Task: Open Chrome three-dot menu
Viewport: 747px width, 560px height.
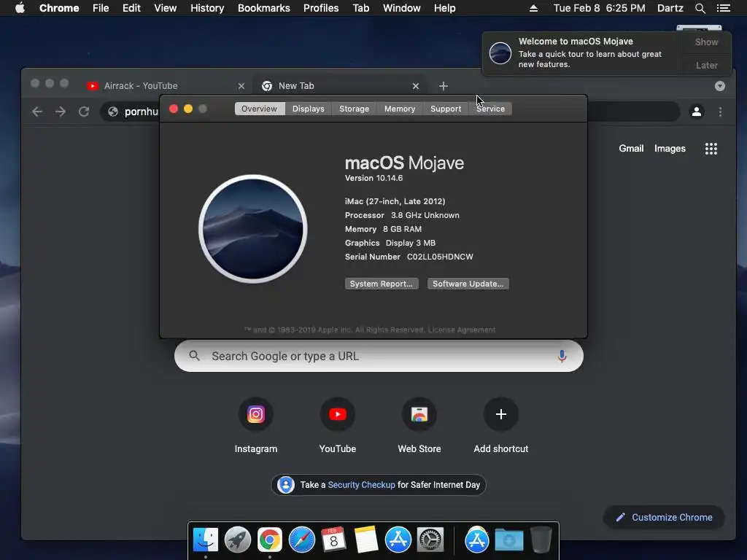Action: point(720,112)
